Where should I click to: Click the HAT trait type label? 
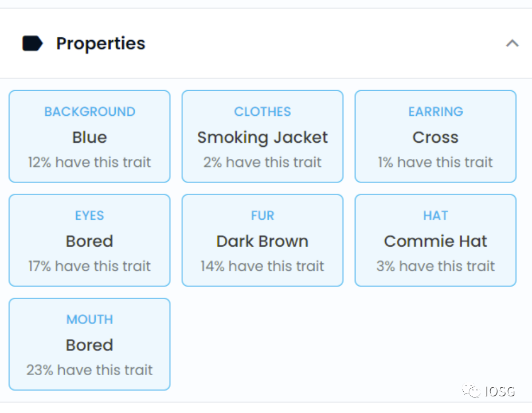(436, 216)
